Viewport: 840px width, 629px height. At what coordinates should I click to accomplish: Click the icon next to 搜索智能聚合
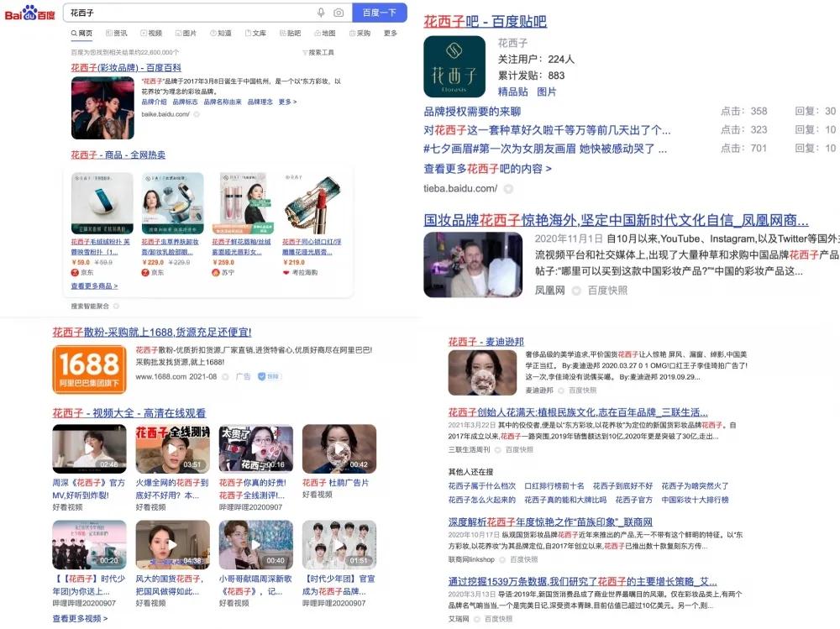click(x=116, y=307)
